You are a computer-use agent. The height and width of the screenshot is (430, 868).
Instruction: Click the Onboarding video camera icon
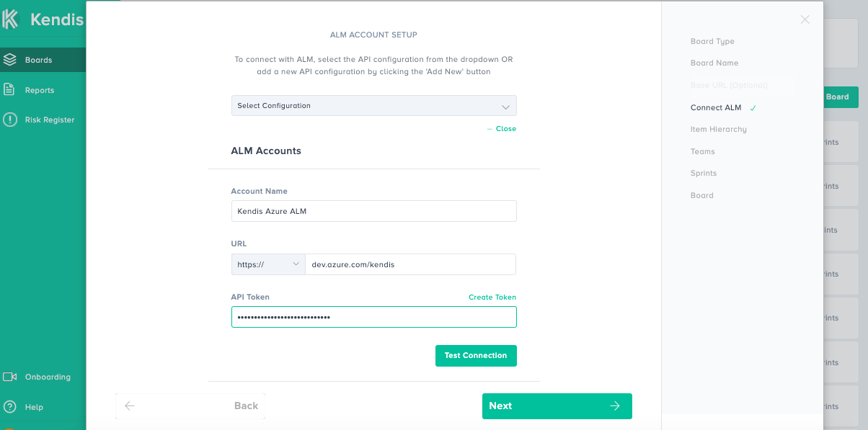pos(9,377)
